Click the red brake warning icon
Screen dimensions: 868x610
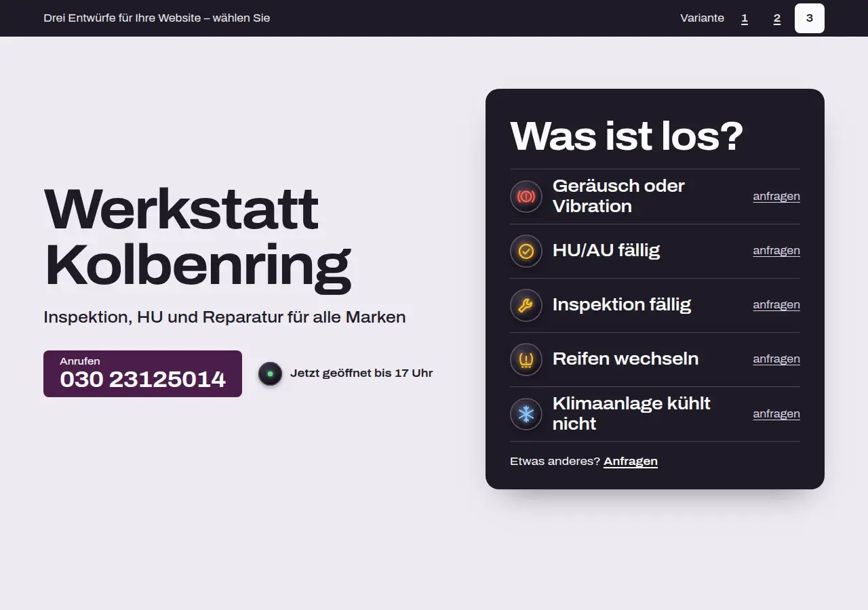click(x=526, y=197)
